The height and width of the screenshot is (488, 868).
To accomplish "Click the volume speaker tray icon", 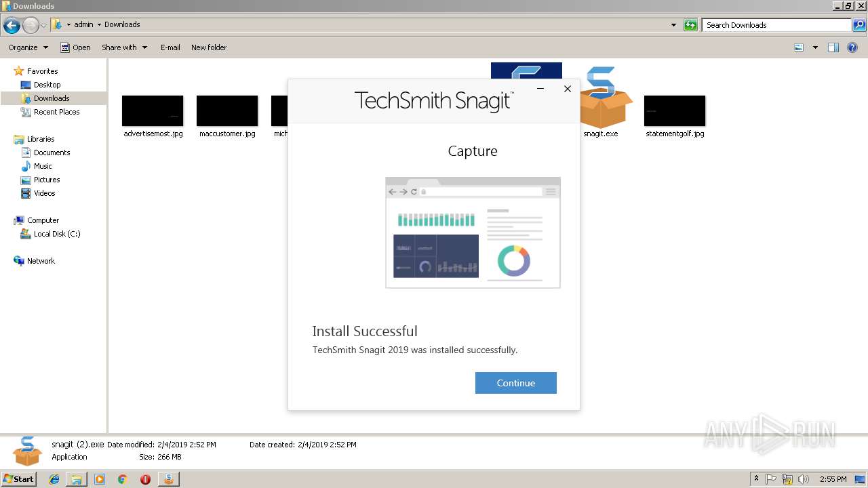I will point(804,479).
